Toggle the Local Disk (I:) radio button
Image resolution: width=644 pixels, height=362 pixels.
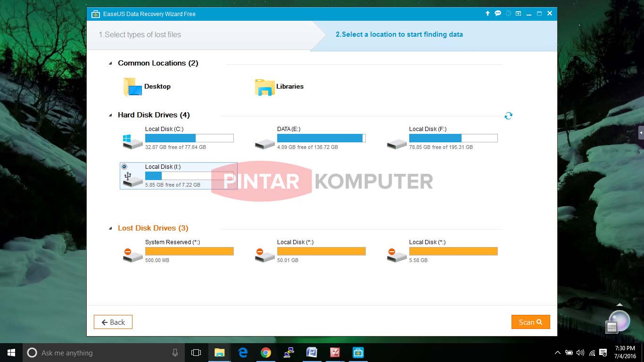124,166
